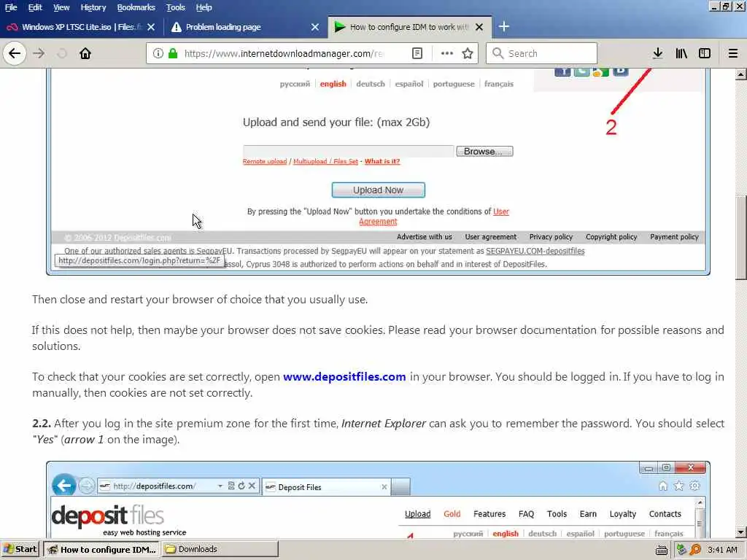Close the Windows XP LTSC Lite.iso tab
The image size is (747, 560).
151,27
